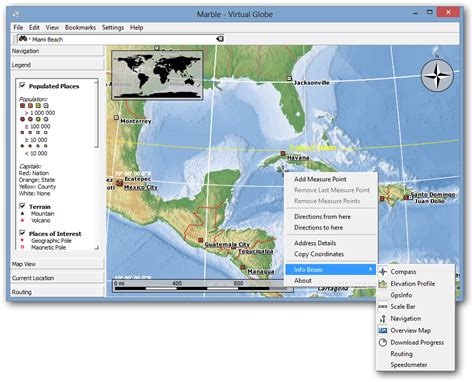Click the Ecatepec label on map
This screenshot has width=474, height=382.
point(137,179)
